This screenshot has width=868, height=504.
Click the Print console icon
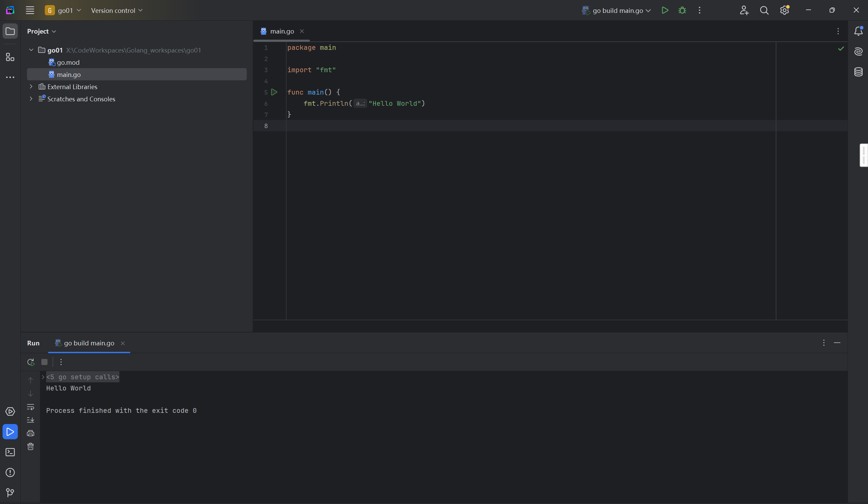[30, 433]
